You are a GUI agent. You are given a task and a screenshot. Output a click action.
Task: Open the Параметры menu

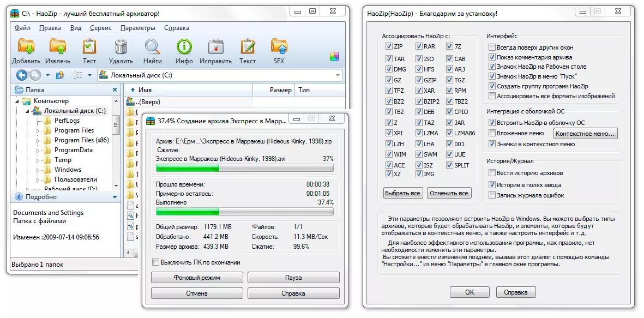click(139, 27)
